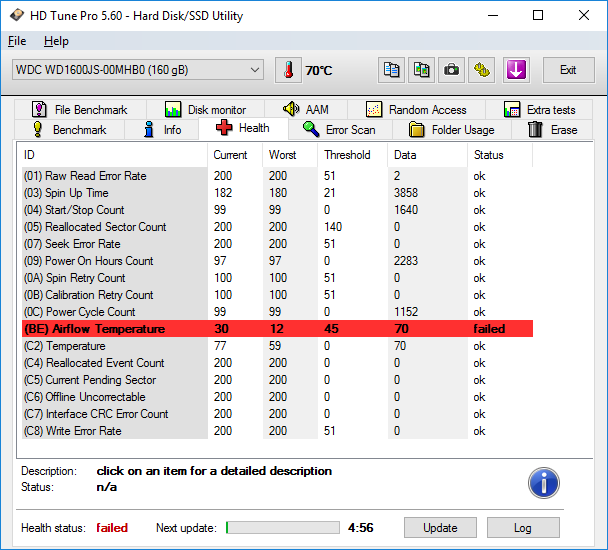Click the Exit button

[568, 70]
